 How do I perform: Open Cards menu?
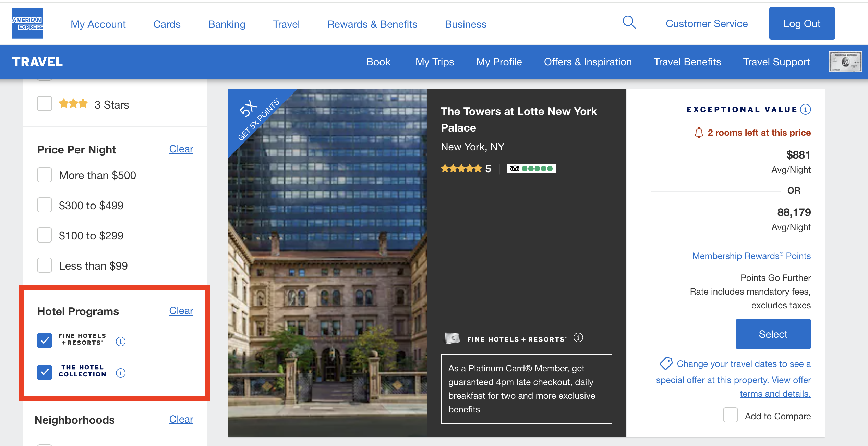click(167, 24)
